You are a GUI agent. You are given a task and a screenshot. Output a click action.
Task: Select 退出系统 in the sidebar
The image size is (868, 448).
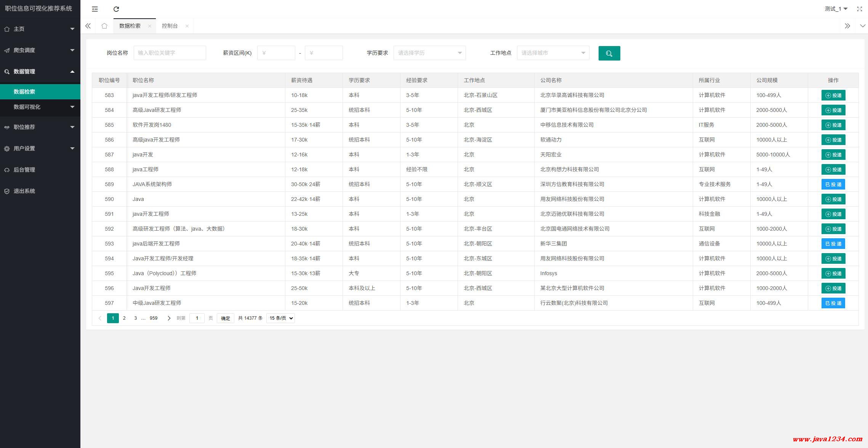point(24,191)
